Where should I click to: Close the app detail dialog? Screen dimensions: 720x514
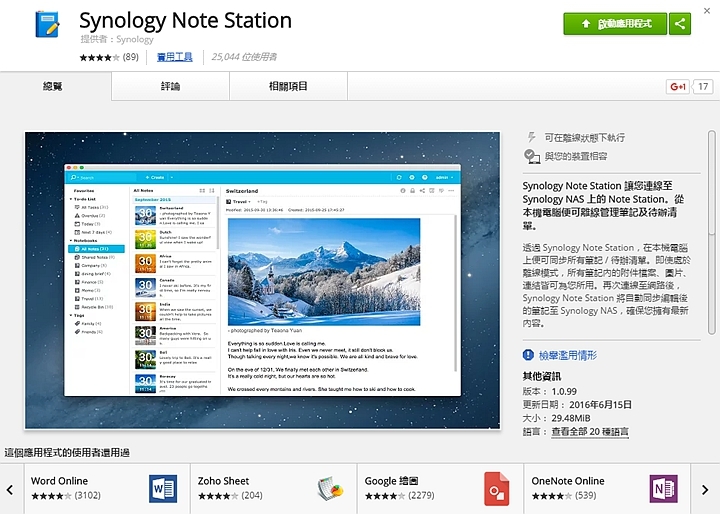[x=707, y=11]
